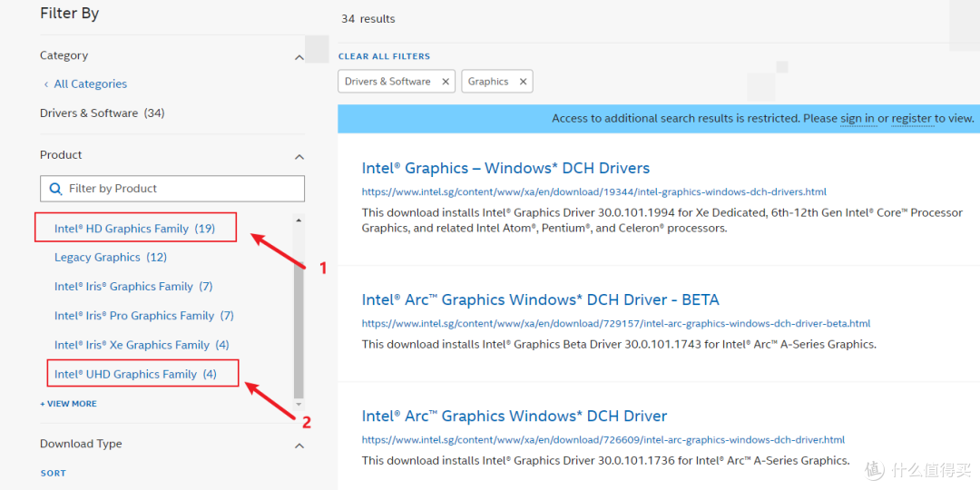Click Clear All Filters

(x=384, y=56)
